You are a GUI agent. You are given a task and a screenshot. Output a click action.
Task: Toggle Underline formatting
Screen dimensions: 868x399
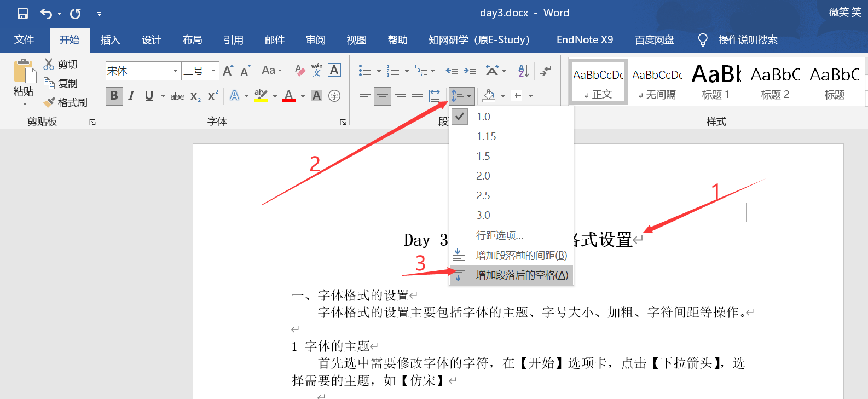coord(149,96)
